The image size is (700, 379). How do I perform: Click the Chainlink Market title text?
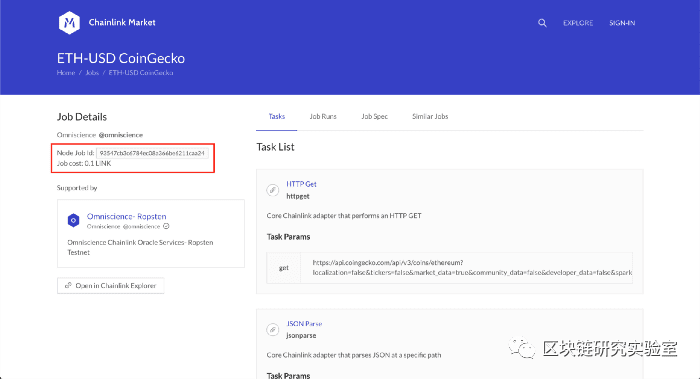122,22
